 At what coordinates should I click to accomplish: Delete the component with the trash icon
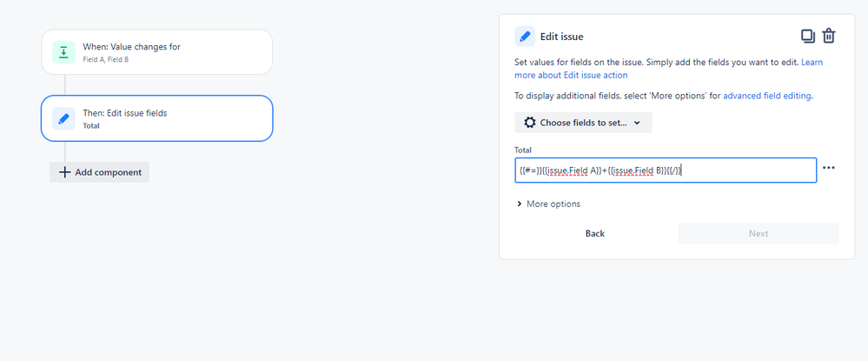point(829,36)
